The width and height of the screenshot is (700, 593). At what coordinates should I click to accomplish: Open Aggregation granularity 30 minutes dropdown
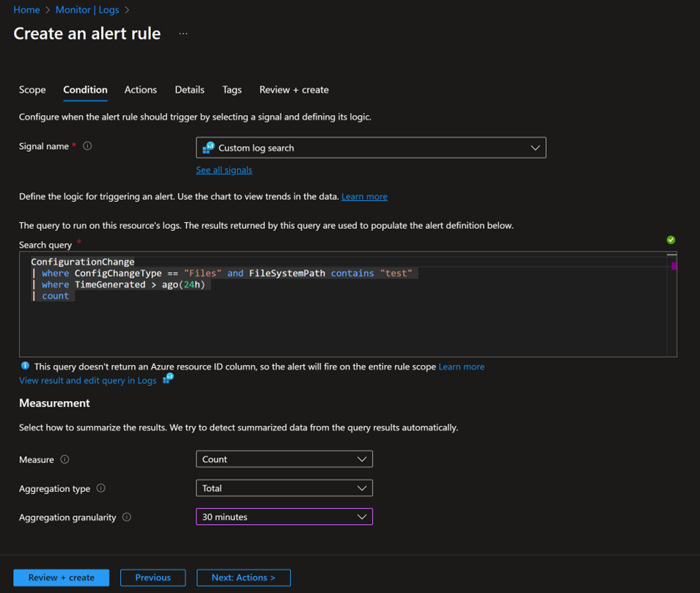(284, 517)
